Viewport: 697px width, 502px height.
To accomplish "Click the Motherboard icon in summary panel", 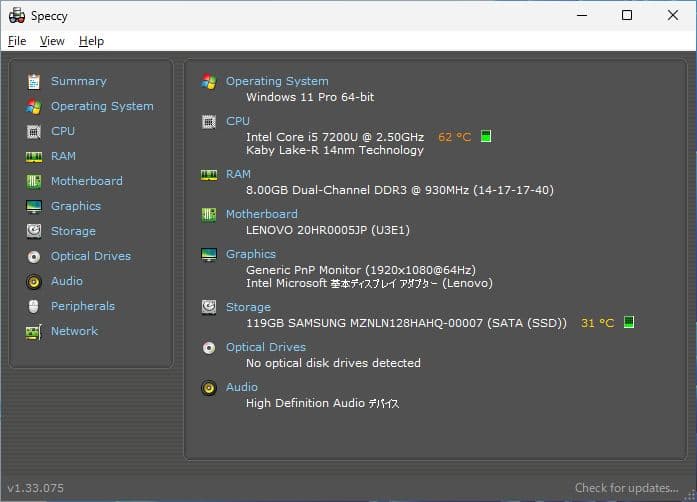I will (209, 215).
